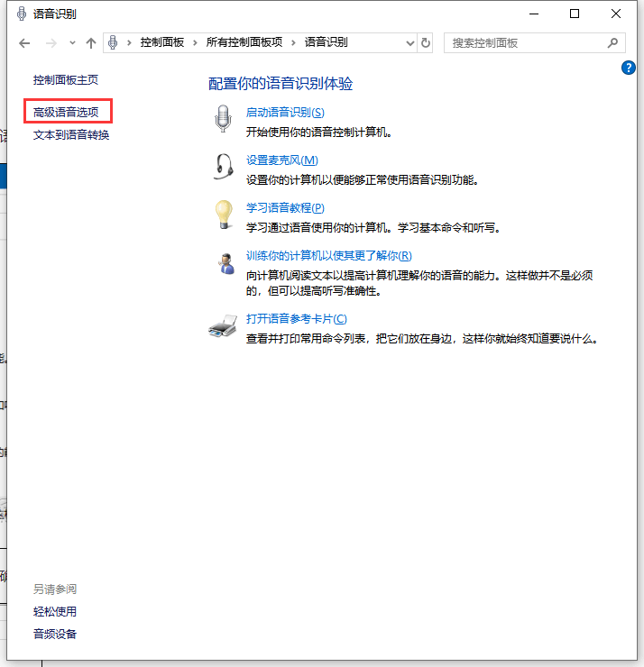Expand the chevron after 所有控制面板项 in breadcrumb
644x667 pixels.
pyautogui.click(x=295, y=42)
